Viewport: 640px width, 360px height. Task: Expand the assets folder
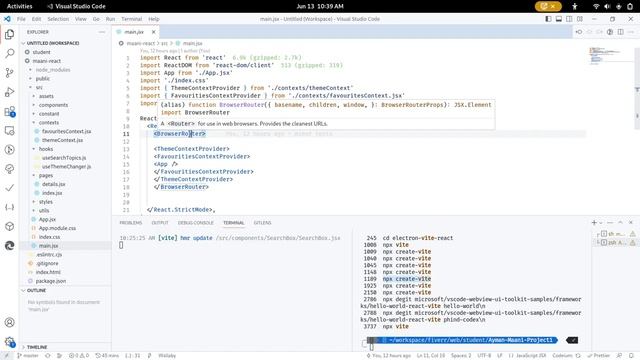46,96
